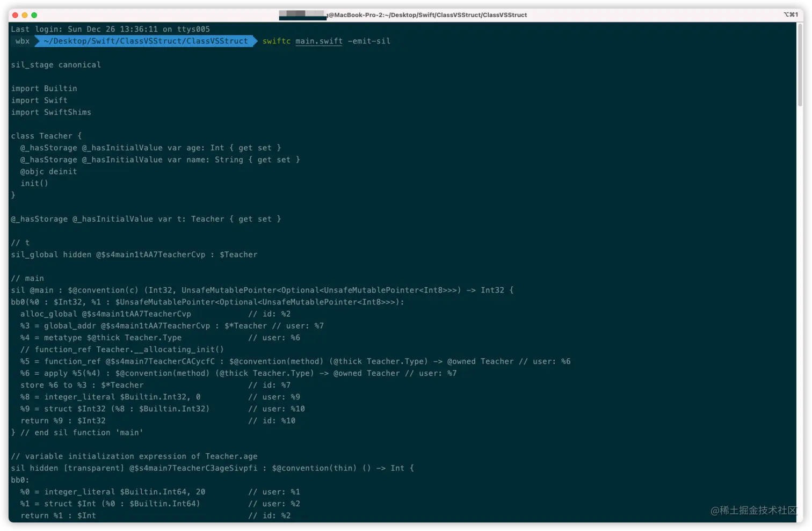Click the sil @main signature line
Viewport: 812px width, 531px height.
pyautogui.click(x=262, y=290)
